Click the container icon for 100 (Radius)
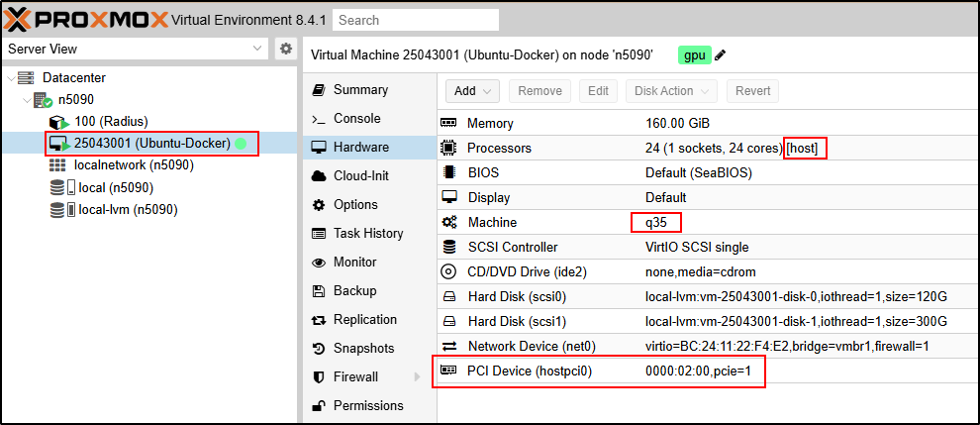 pyautogui.click(x=58, y=122)
